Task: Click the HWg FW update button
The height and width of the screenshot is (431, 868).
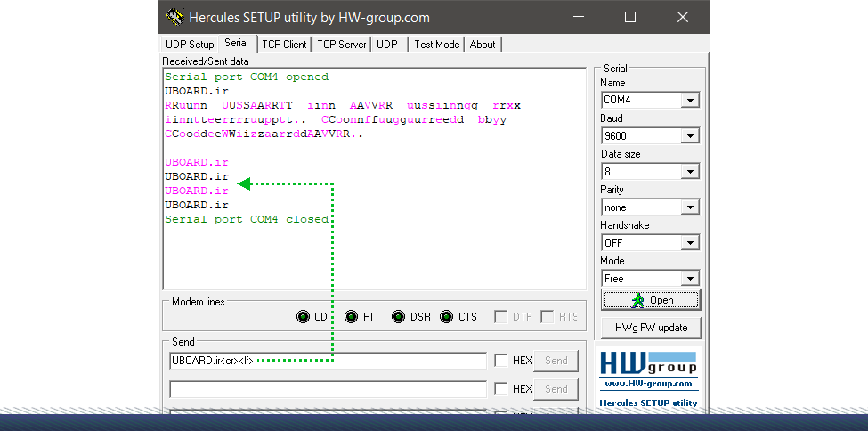Action: point(651,327)
